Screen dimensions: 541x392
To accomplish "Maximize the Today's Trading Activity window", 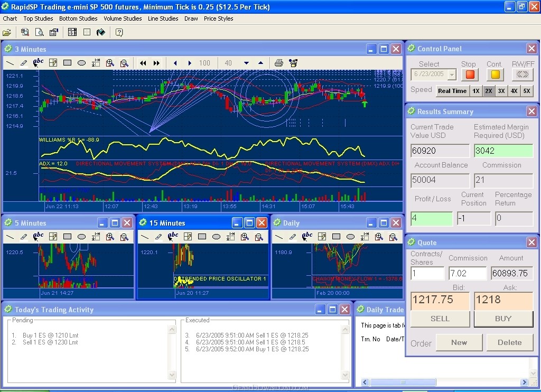I will 332,309.
